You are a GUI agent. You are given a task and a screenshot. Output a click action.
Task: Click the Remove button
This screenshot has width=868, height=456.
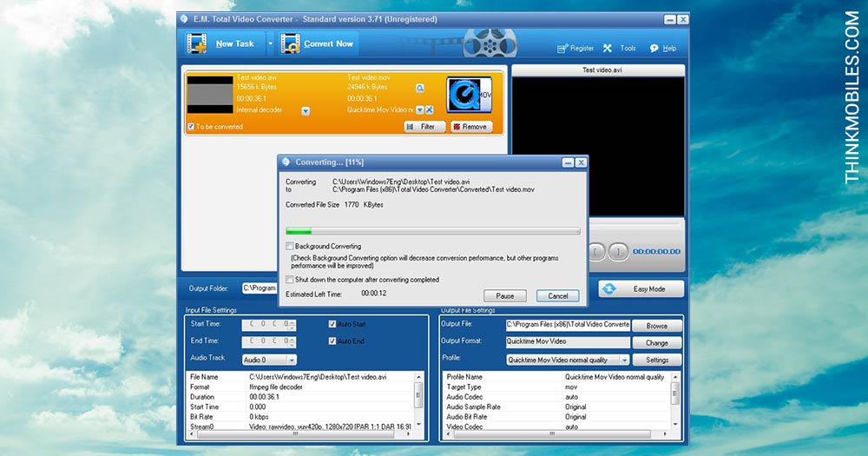point(471,127)
